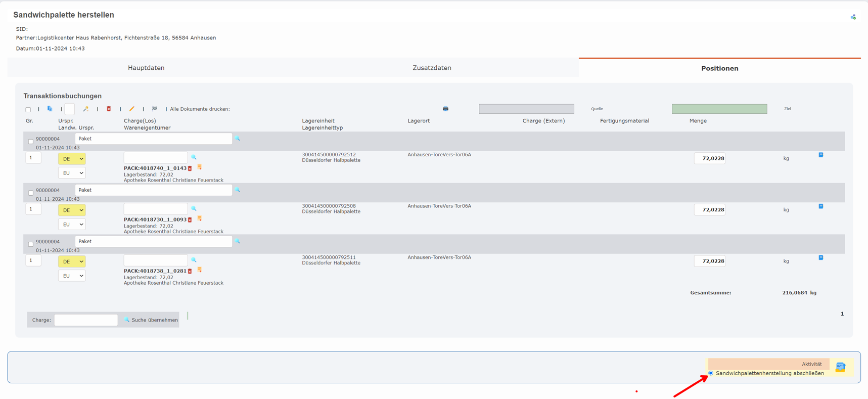
Task: Switch to the Hauptdaten tab
Action: [x=146, y=68]
